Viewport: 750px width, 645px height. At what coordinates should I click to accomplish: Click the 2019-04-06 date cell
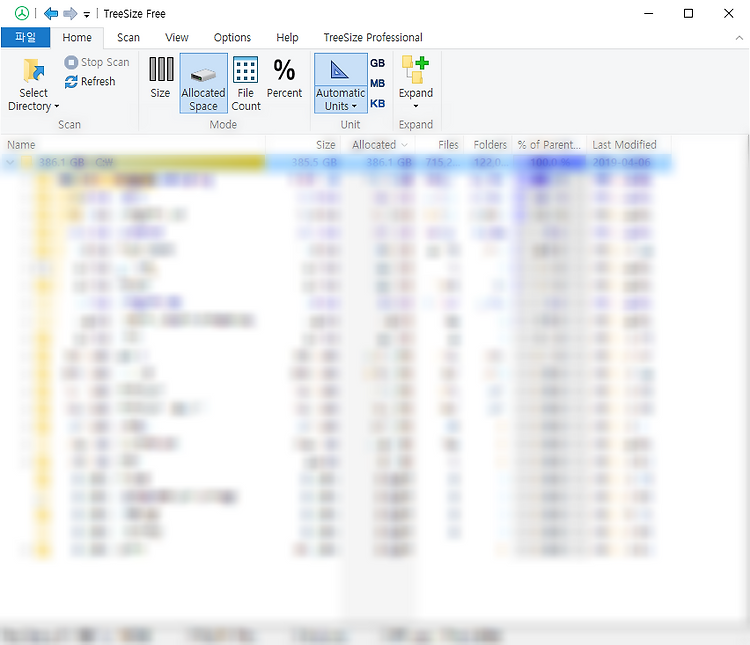[621, 163]
